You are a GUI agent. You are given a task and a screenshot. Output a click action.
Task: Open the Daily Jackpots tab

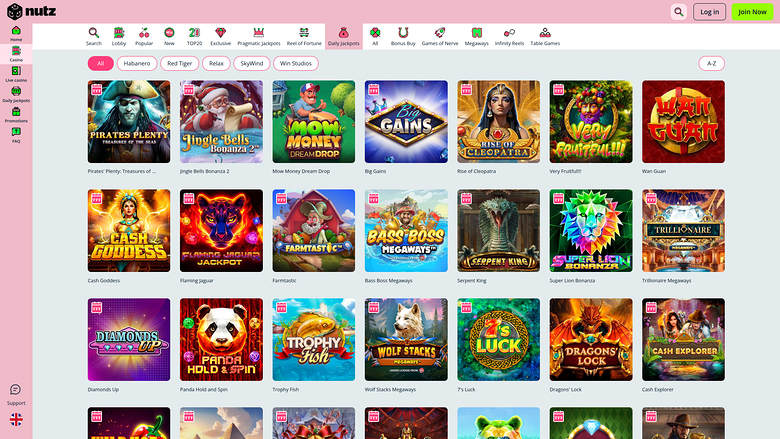[x=344, y=37]
